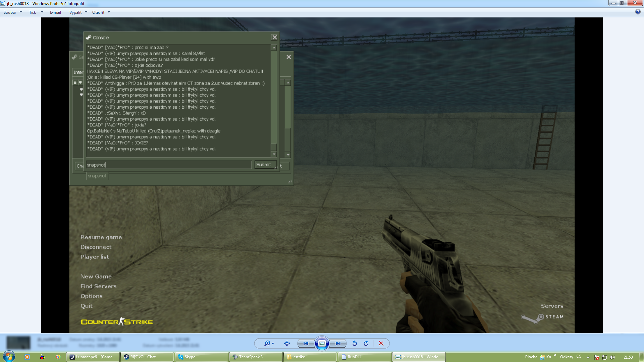
Task: Open the Odkazy links toolbar
Action: [567, 357]
